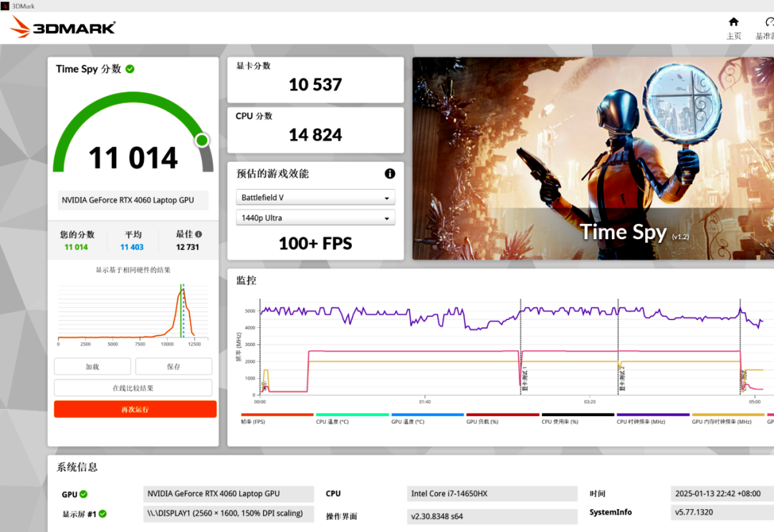The image size is (774, 532).
Task: Click the 保存 save button
Action: click(173, 367)
